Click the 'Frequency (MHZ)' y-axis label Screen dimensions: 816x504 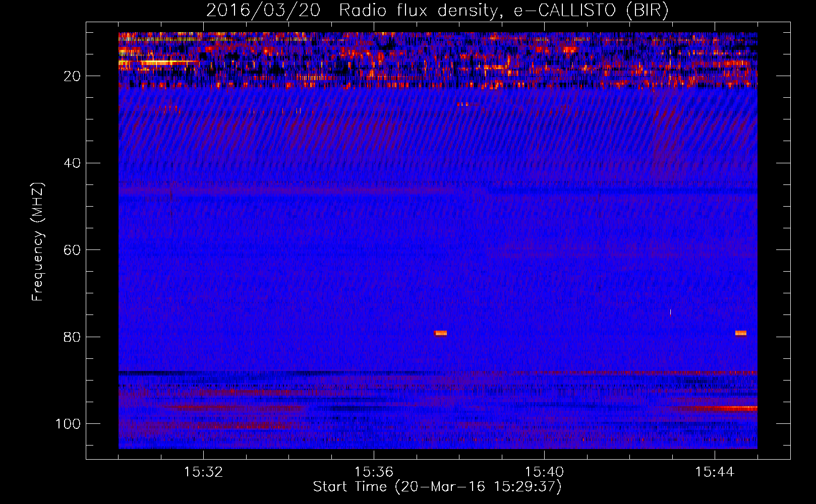coord(38,242)
